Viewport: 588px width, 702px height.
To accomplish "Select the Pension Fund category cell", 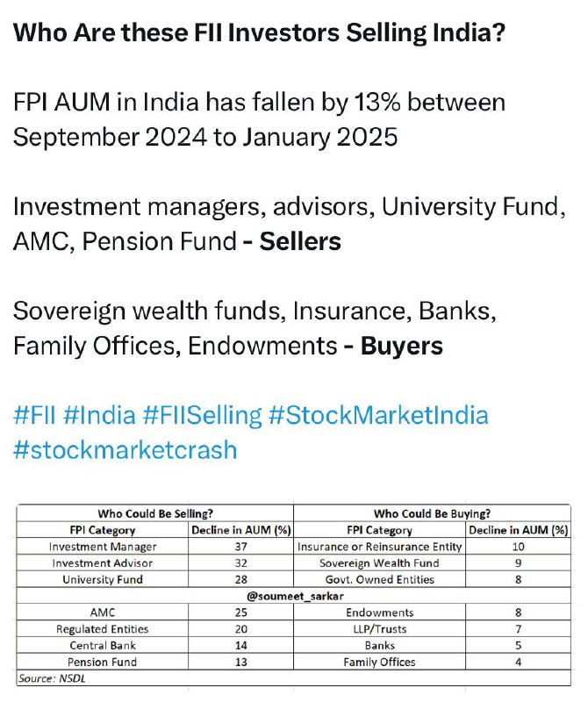I will [103, 663].
